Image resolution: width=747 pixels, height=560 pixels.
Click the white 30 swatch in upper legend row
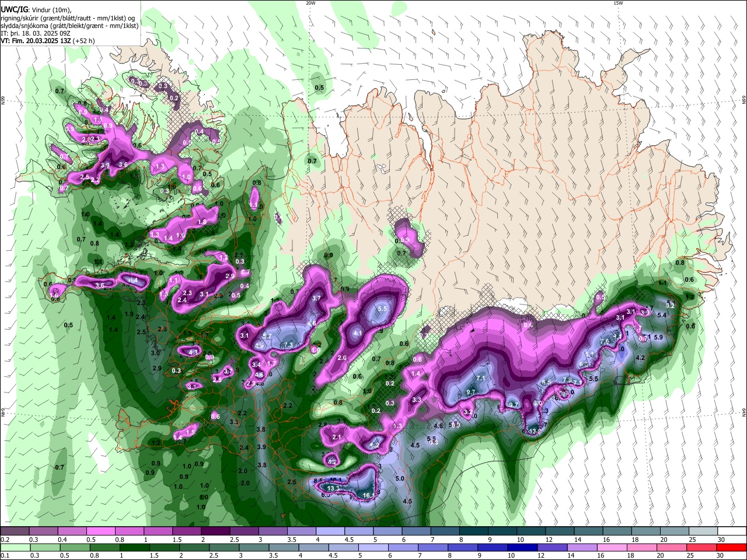[x=731, y=531]
